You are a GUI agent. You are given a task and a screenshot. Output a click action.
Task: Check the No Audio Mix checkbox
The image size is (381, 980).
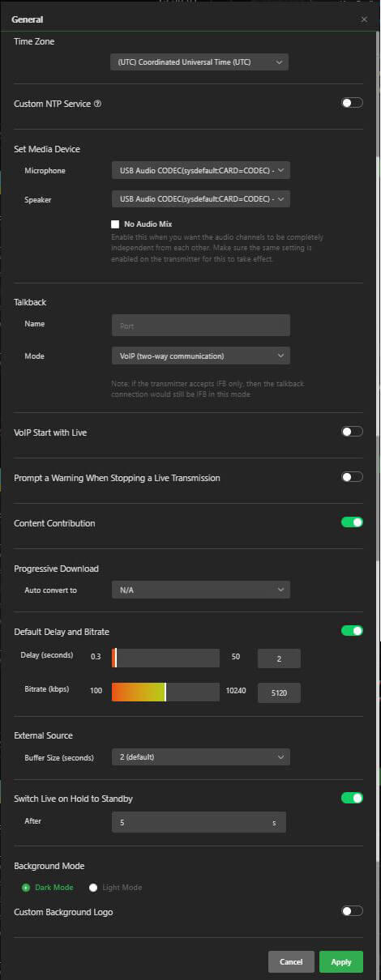coord(116,224)
